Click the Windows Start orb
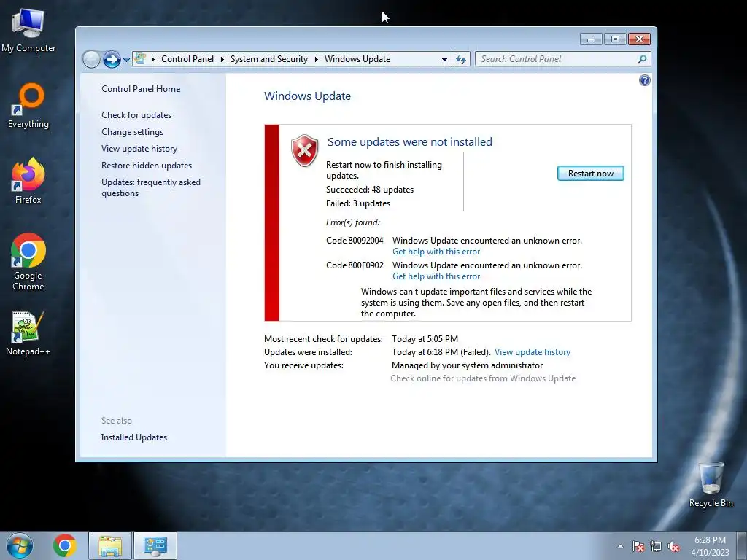This screenshot has width=747, height=560. pos(20,545)
